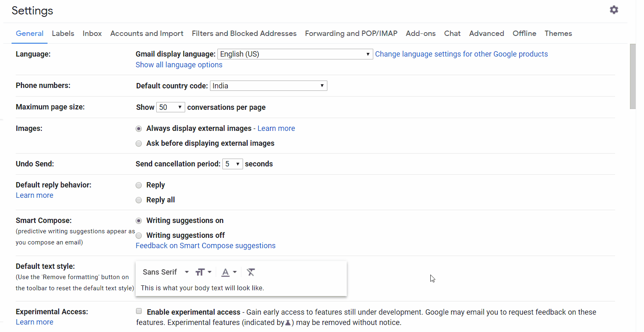
Task: Open Send cancellation period dropdown
Action: pos(232,164)
